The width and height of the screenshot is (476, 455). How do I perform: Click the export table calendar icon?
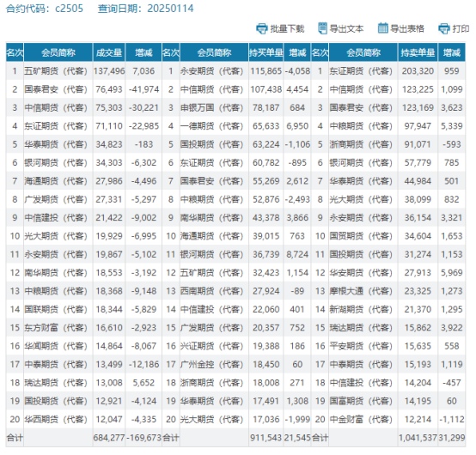point(383,28)
